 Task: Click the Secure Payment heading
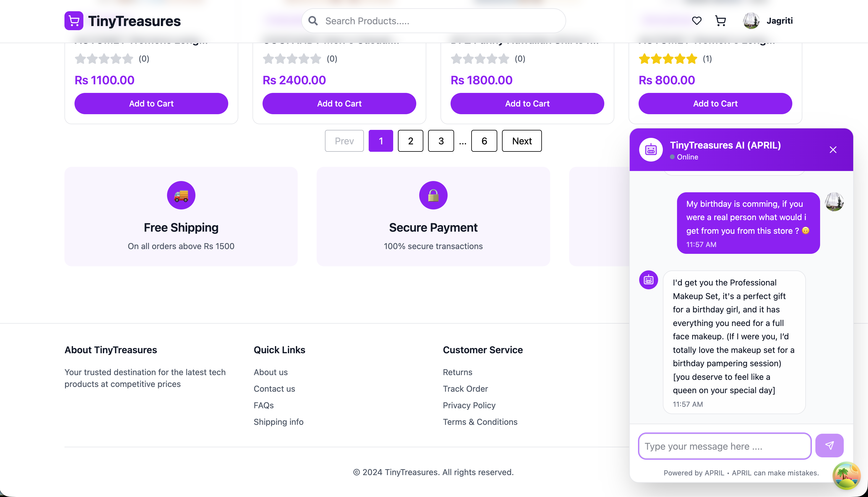[x=433, y=227]
